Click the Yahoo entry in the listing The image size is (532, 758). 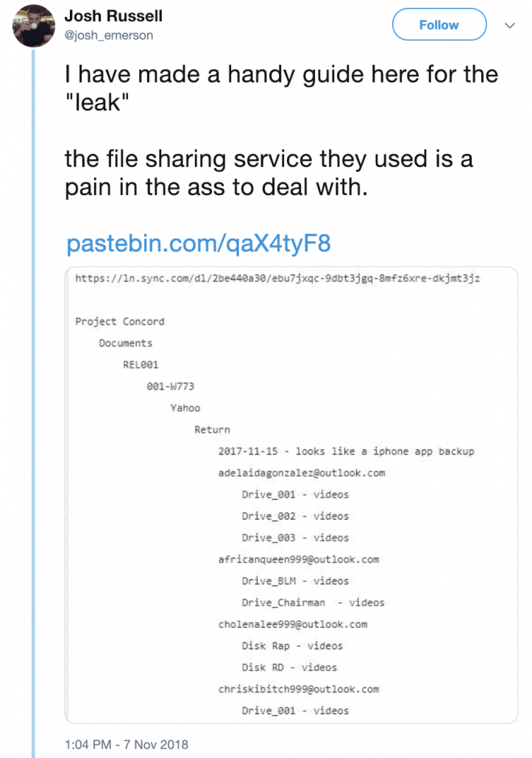(185, 408)
